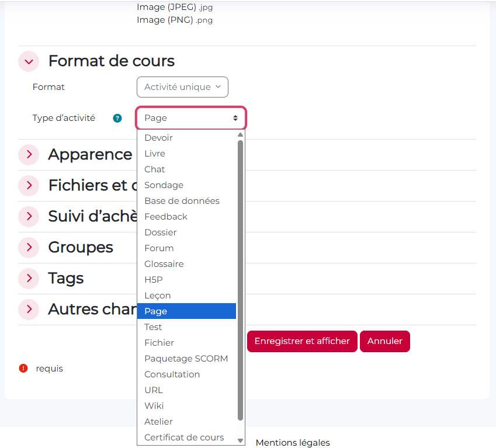Expand the Fichiers section chevron icon

click(x=29, y=186)
